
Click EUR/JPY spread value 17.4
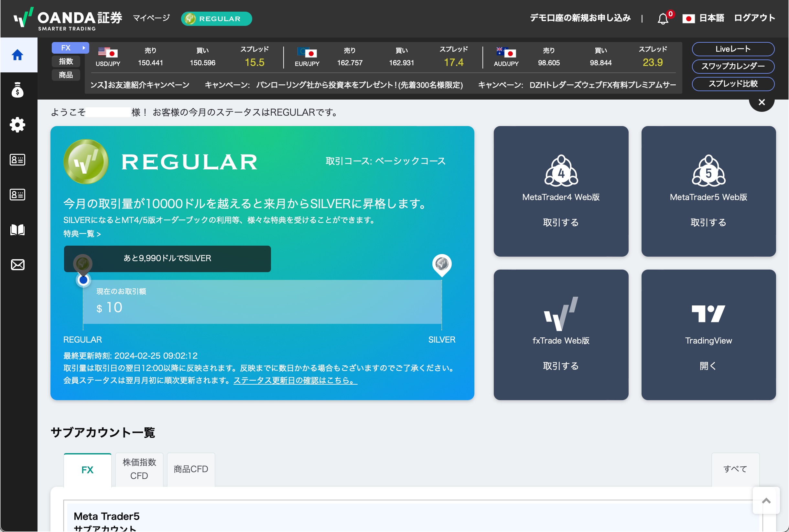pyautogui.click(x=454, y=62)
